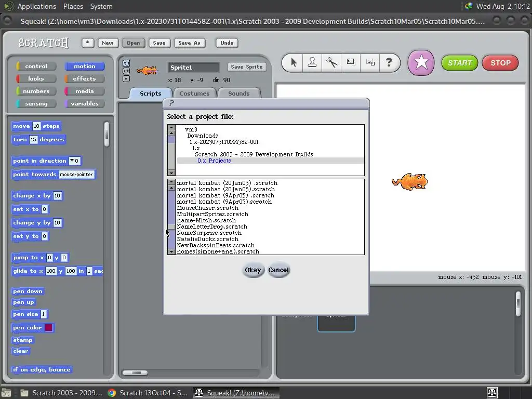Open the control blocks category
This screenshot has width=532, height=399.
36,66
